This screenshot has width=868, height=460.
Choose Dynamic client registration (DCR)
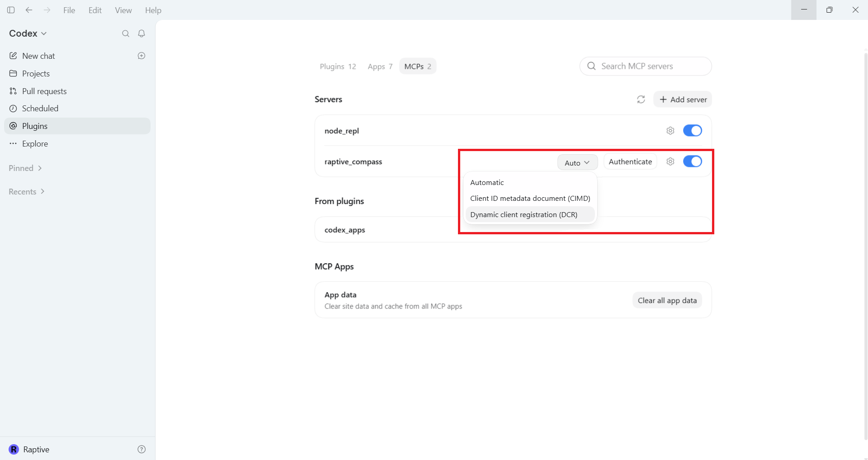click(530, 214)
